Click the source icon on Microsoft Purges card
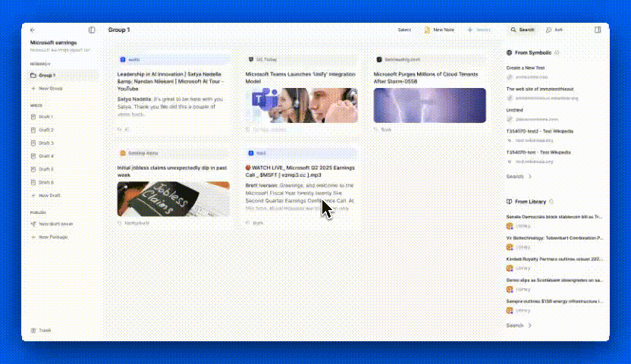Screen dimensions: 631x364 point(379,59)
